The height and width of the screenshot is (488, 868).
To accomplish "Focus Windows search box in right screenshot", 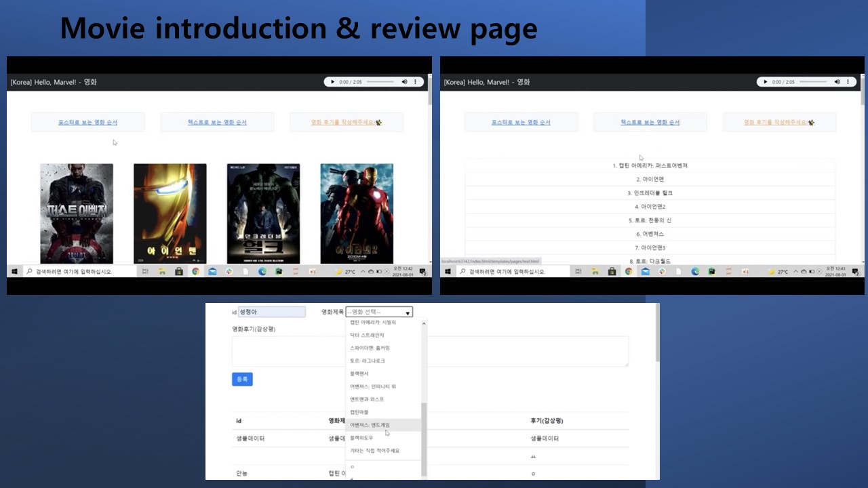I will pyautogui.click(x=512, y=271).
